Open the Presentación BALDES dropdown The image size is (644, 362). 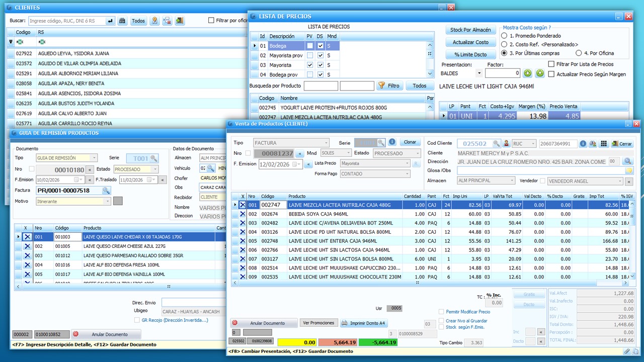479,73
